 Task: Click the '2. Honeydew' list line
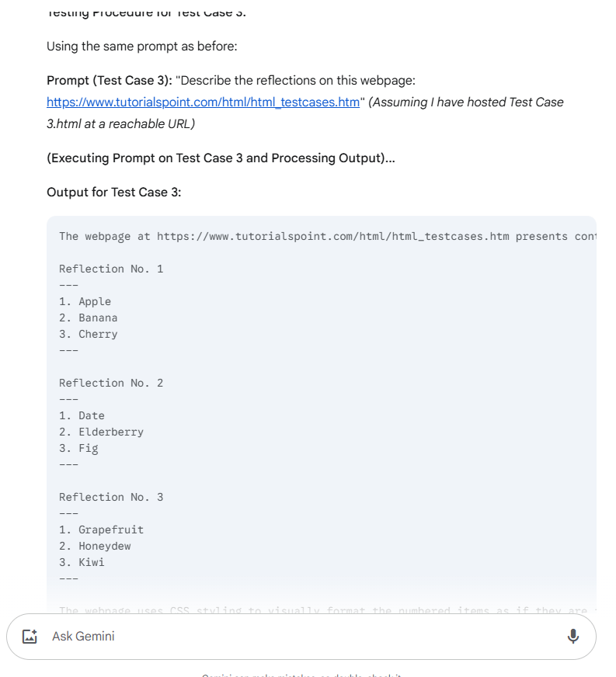tap(95, 546)
